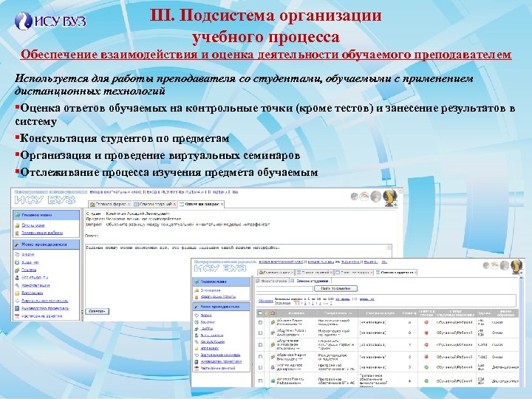The image size is (532, 399).
Task: Click Главное меню icon in right window
Action: [x=197, y=282]
